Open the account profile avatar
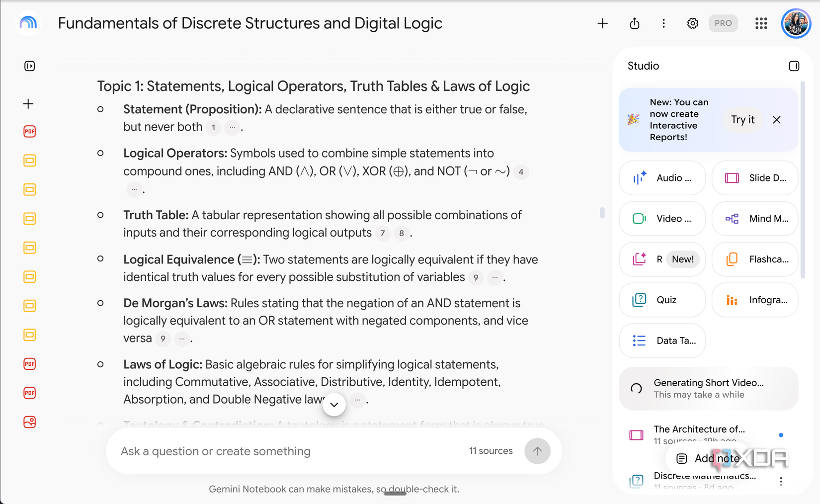The height and width of the screenshot is (504, 820). coord(796,23)
